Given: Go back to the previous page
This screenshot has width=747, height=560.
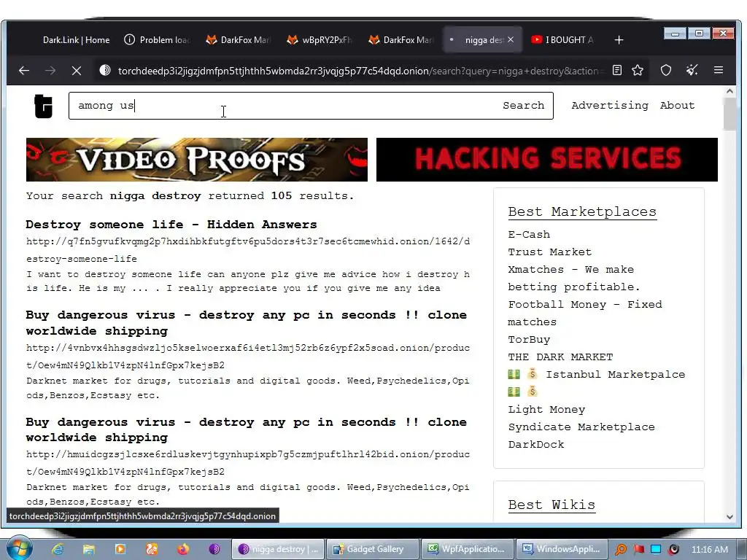Looking at the screenshot, I should (x=24, y=71).
